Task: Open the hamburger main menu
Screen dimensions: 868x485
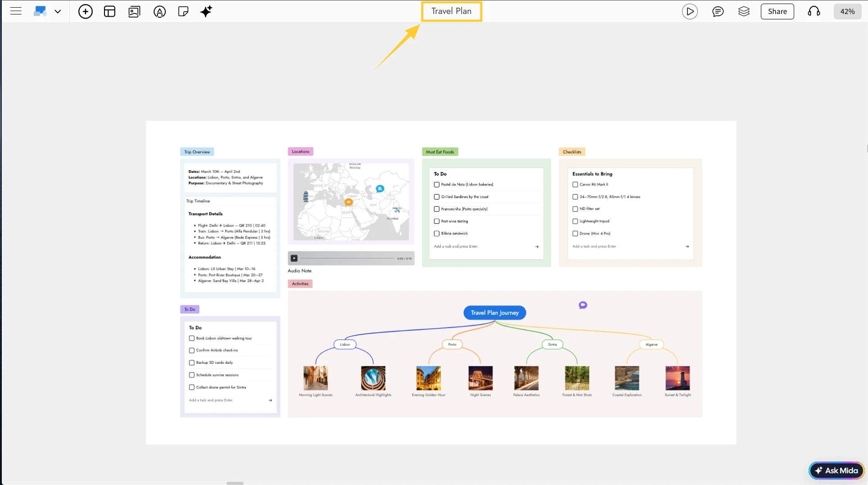Action: tap(16, 11)
